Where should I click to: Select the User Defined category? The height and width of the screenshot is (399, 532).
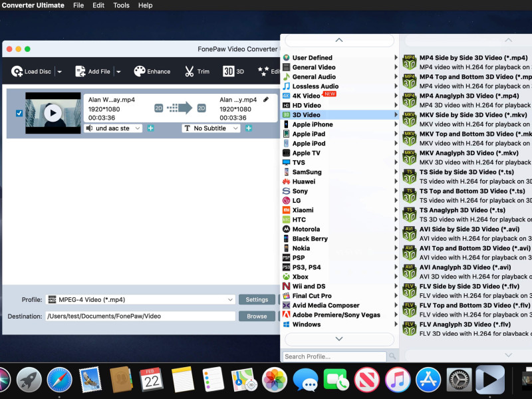tap(340, 58)
